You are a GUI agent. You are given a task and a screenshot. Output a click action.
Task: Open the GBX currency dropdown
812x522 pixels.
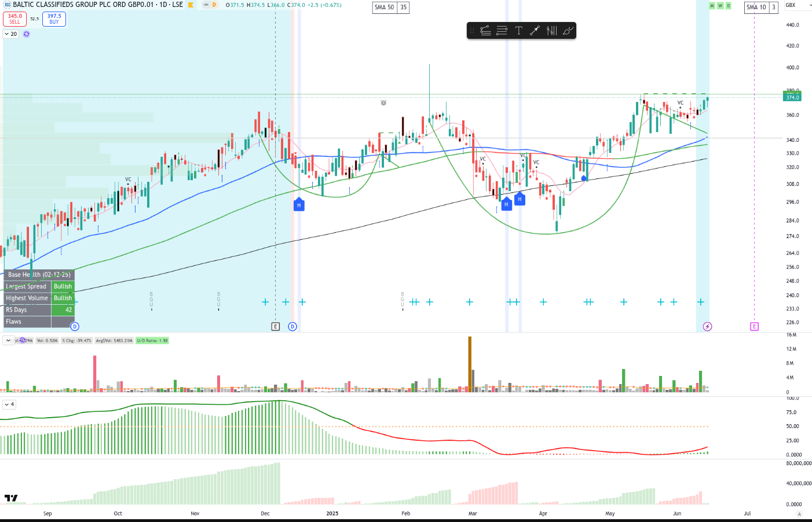coord(798,5)
